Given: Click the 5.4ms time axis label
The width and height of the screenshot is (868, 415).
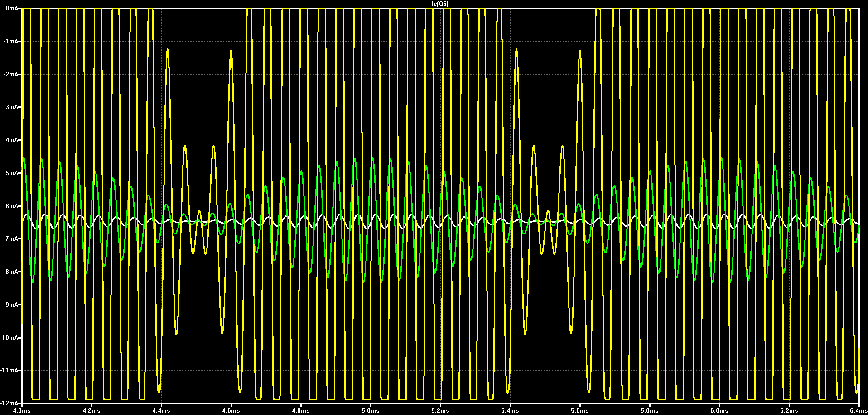Looking at the screenshot, I should [x=511, y=411].
